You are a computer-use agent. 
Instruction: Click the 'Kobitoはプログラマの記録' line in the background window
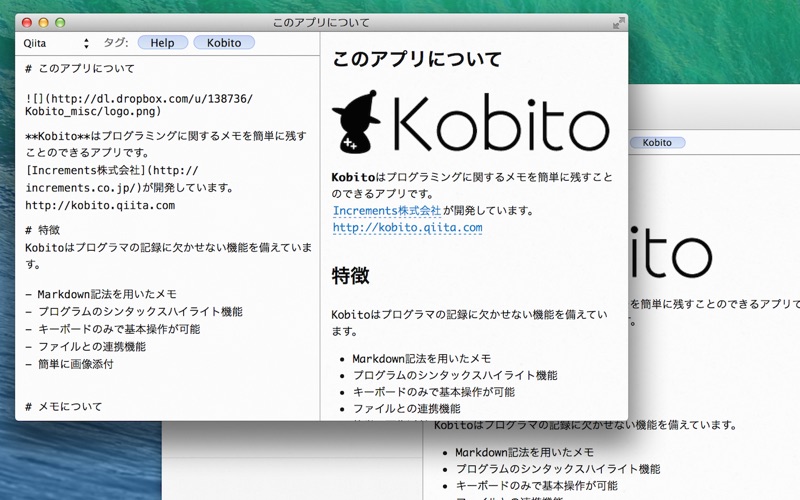585,425
